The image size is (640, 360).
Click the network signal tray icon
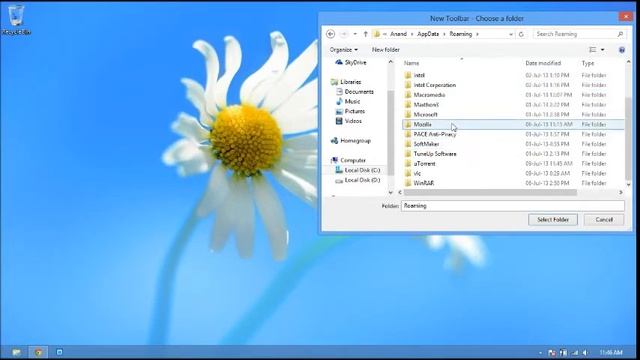(x=575, y=353)
